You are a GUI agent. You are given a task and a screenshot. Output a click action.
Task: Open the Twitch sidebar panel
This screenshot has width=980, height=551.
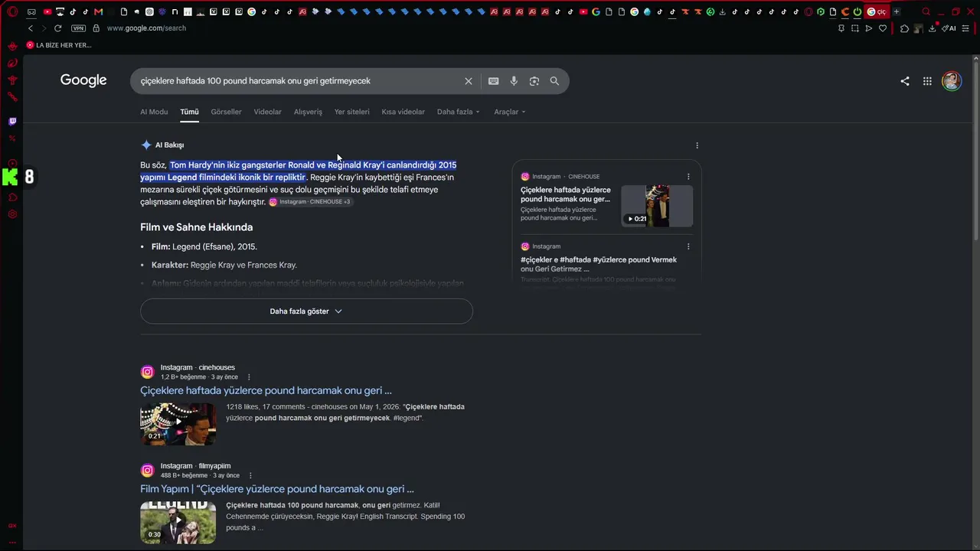(x=12, y=121)
